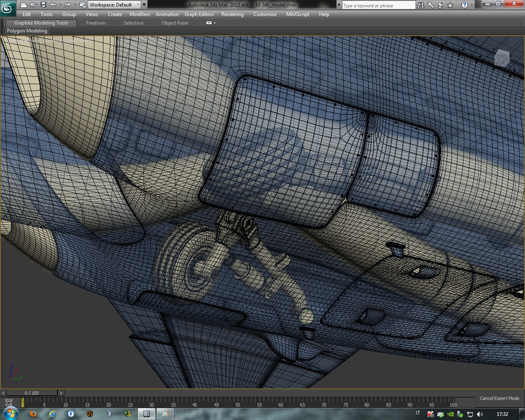Toggle the ribbon minimize button
Screen dimensions: 525x420
click(209, 23)
